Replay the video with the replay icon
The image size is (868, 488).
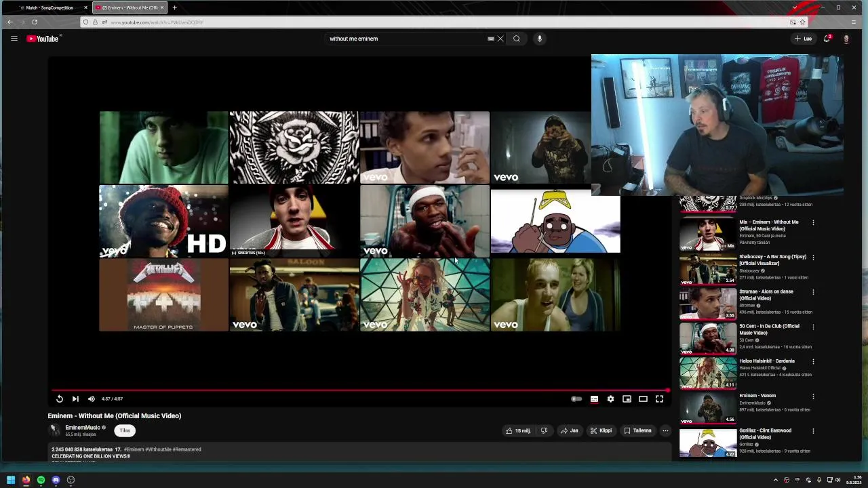point(60,399)
